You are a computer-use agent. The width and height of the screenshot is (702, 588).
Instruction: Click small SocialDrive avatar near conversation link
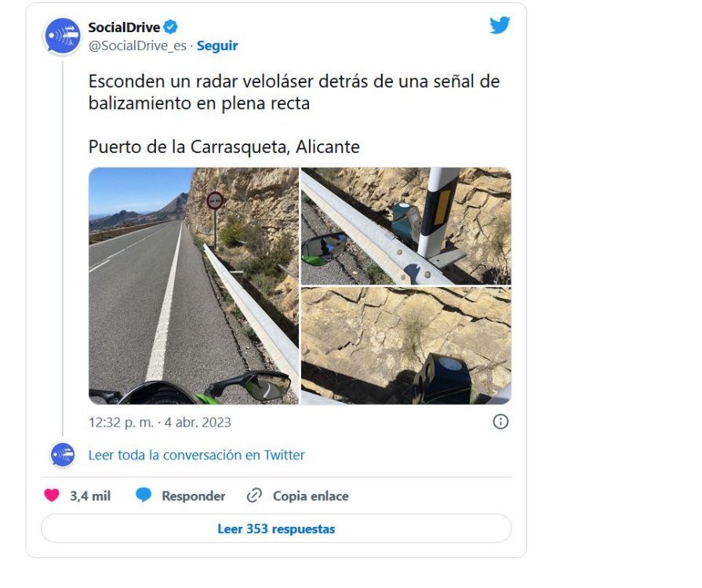tap(63, 455)
